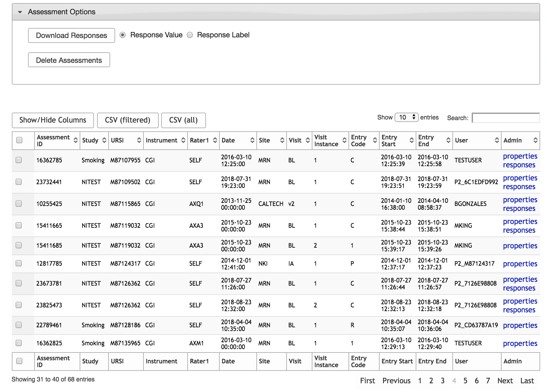Jump to page 1

tap(420, 381)
